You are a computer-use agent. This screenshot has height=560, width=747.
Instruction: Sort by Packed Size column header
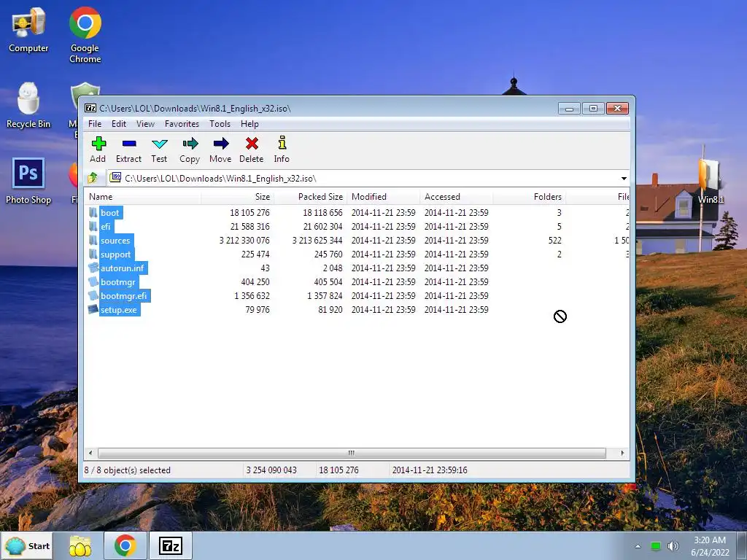310,197
